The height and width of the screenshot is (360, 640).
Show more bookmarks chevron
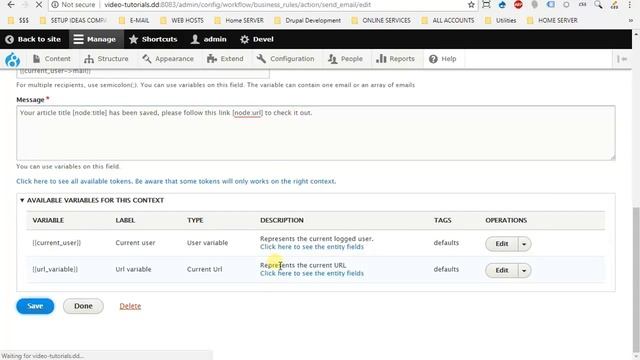click(631, 20)
